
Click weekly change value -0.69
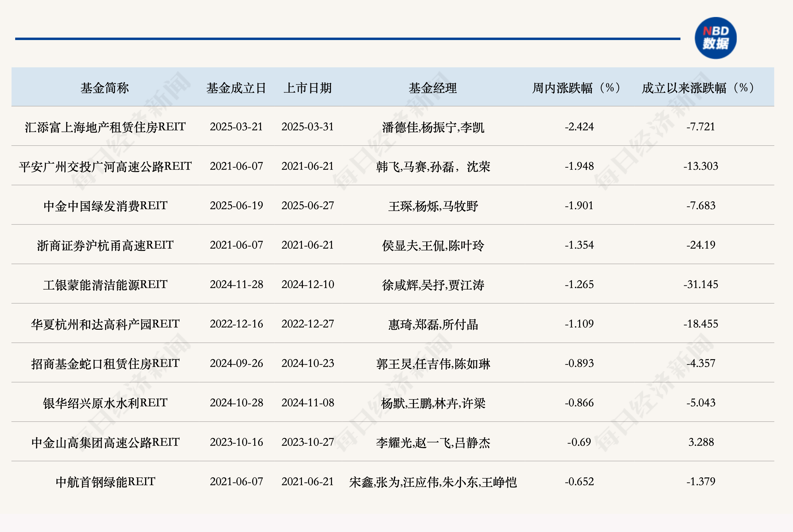coord(579,442)
